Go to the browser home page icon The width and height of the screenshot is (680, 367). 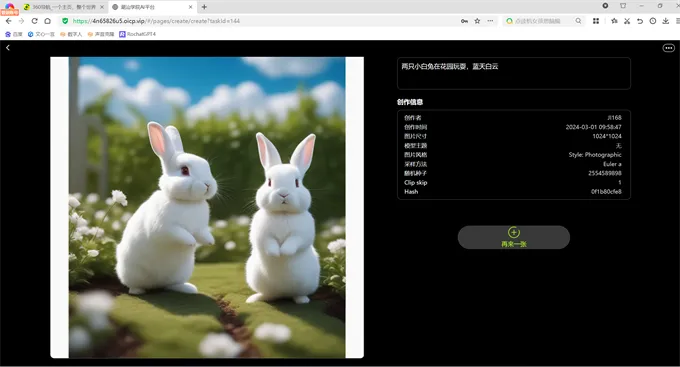[x=48, y=21]
